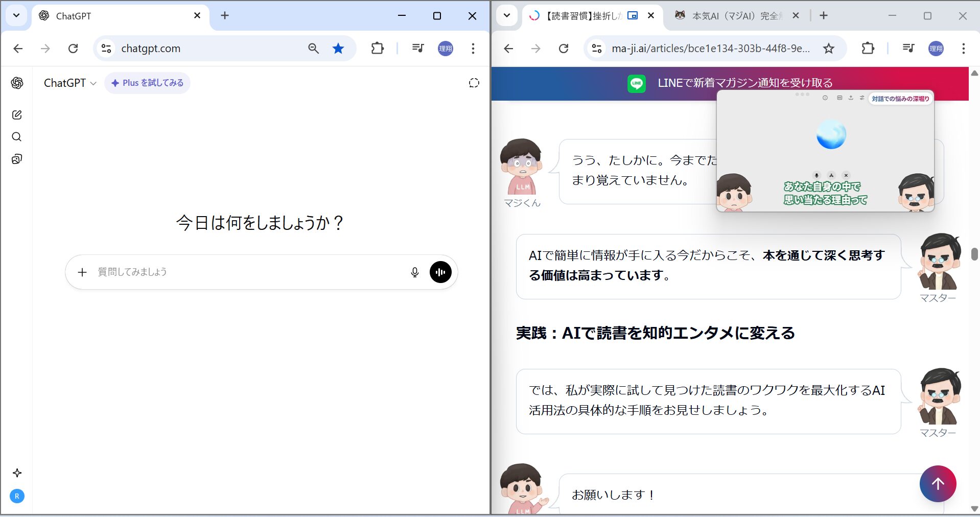This screenshot has height=517, width=980.
Task: Toggle temporary chat in ChatGPT header
Action: click(474, 83)
